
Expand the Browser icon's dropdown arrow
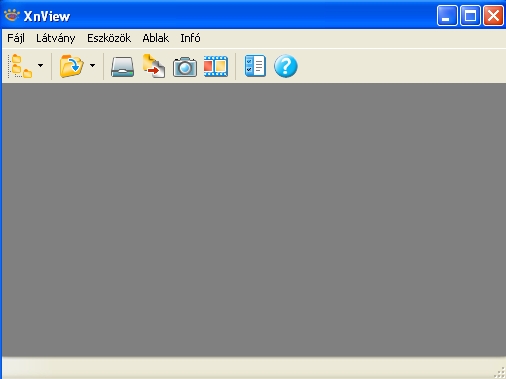40,66
